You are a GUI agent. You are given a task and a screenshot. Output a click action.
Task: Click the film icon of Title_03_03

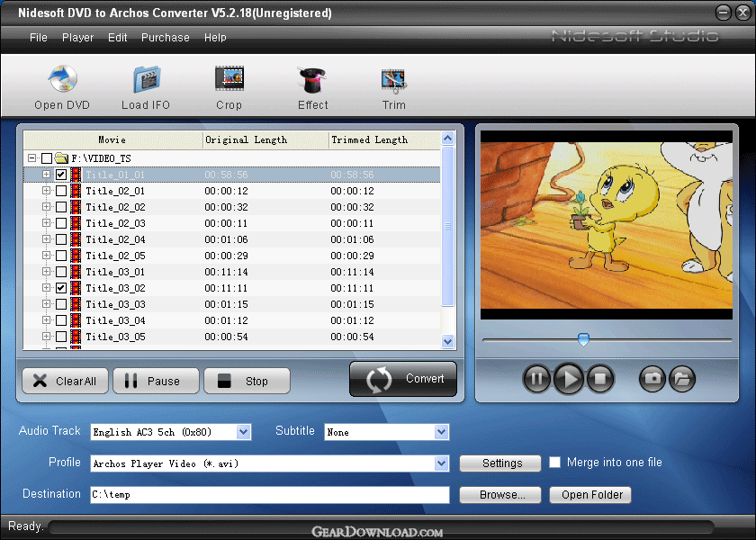click(x=76, y=304)
